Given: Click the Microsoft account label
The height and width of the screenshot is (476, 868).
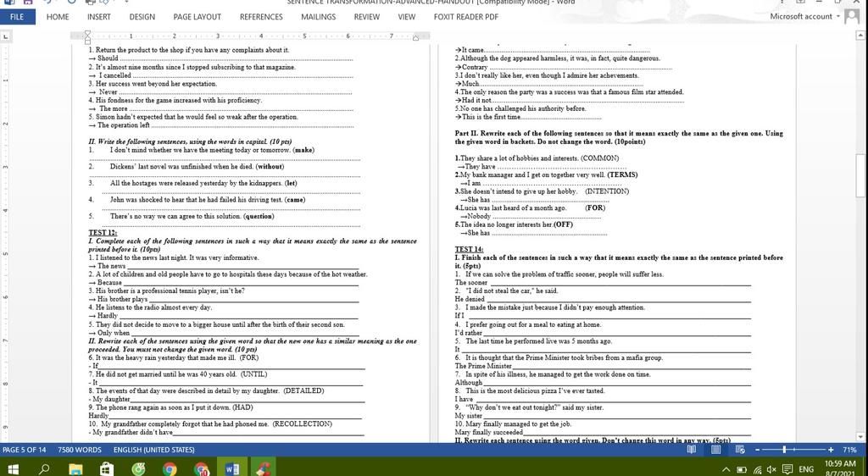Looking at the screenshot, I should pyautogui.click(x=800, y=17).
